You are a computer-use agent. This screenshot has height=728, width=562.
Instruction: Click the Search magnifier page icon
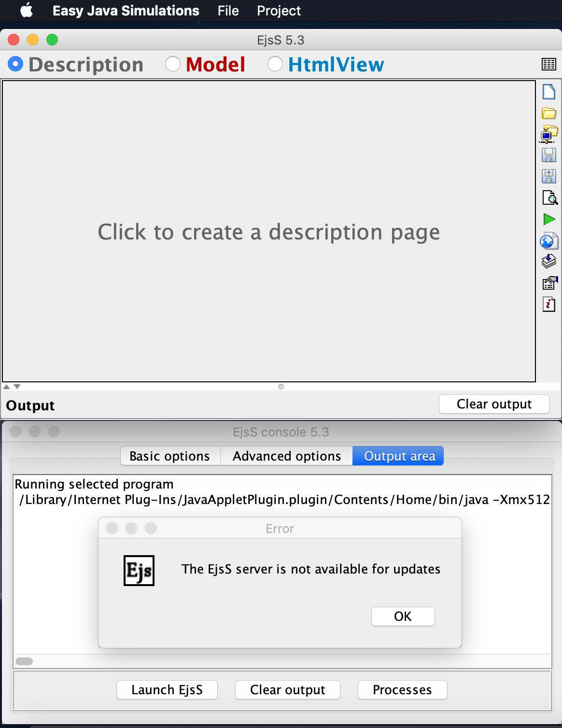(x=549, y=197)
